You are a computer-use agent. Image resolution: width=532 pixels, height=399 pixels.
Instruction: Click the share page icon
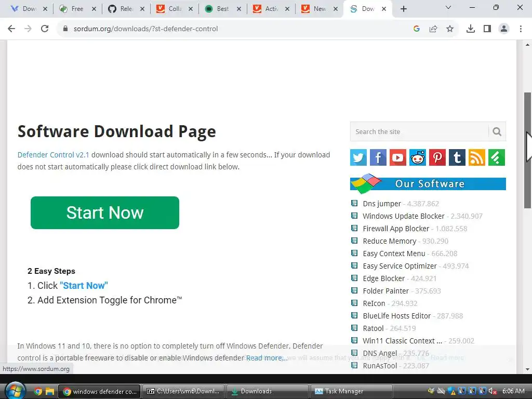coord(433,29)
